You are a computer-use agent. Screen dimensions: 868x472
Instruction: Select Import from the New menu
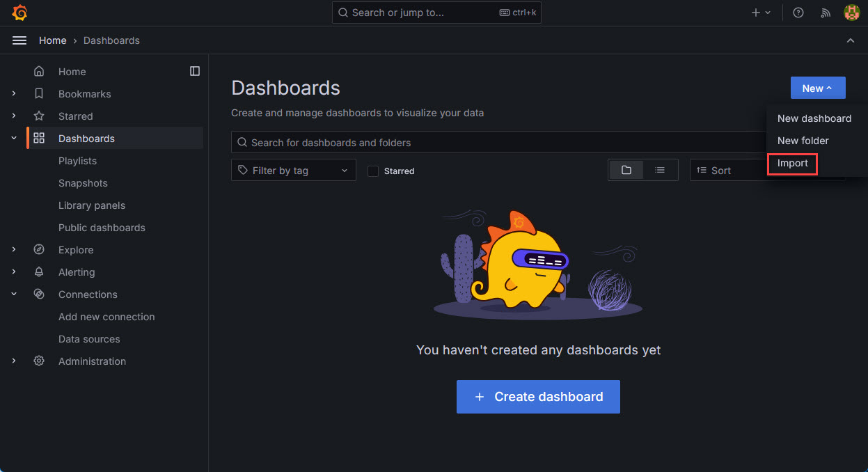[792, 163]
